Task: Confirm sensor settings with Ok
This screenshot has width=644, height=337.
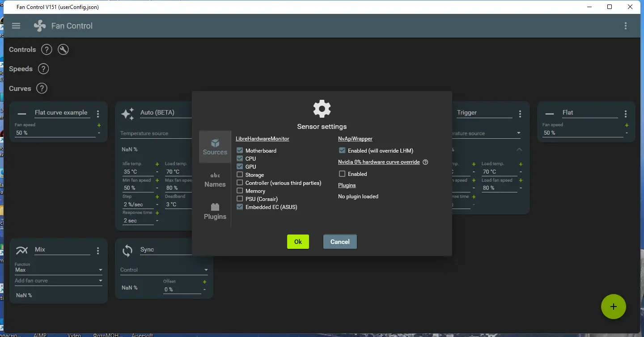Action: click(x=298, y=242)
